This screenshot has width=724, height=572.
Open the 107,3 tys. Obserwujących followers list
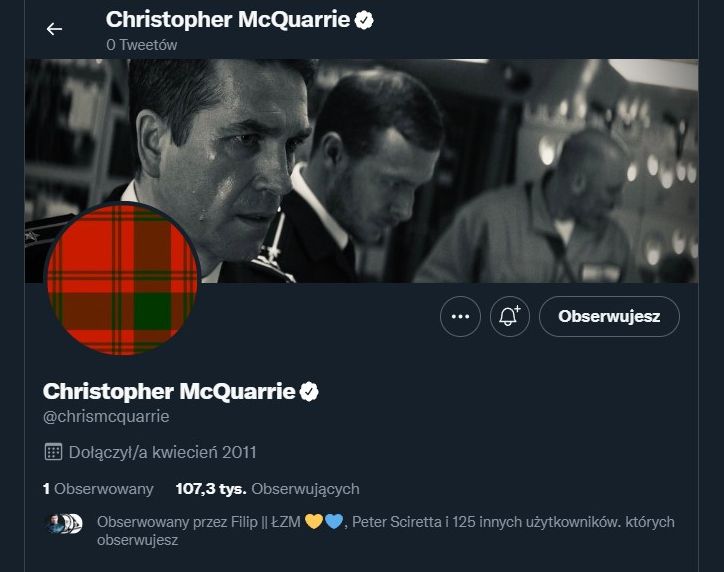[x=266, y=489]
